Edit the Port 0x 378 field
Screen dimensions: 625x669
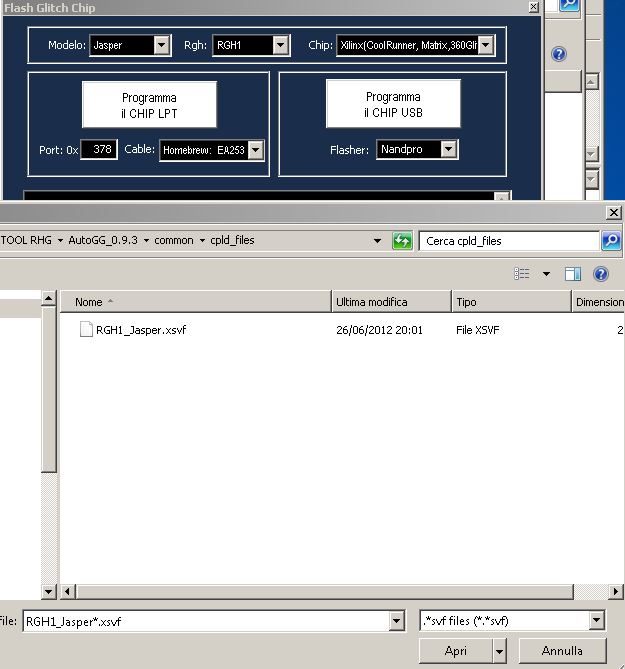click(x=99, y=149)
